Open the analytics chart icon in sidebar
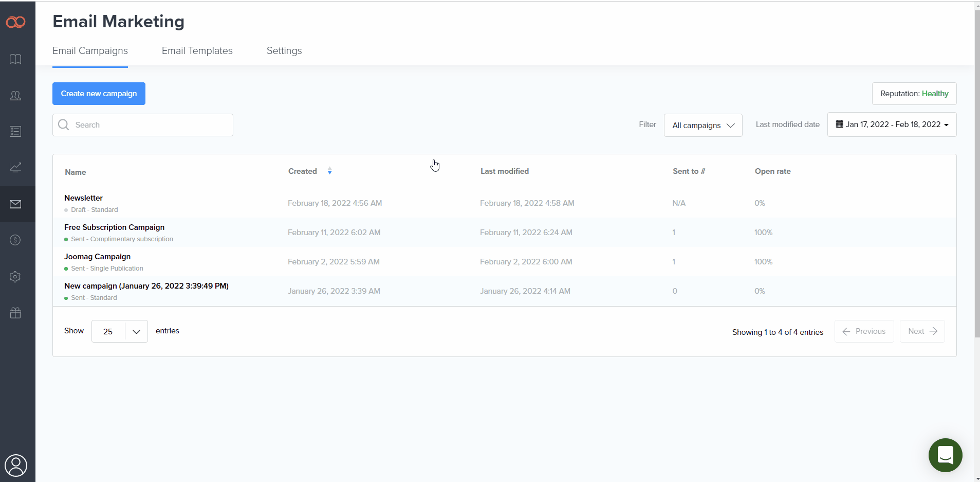 (x=15, y=167)
